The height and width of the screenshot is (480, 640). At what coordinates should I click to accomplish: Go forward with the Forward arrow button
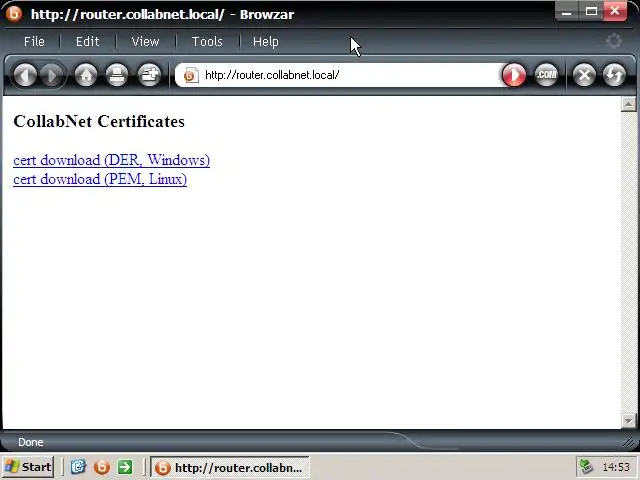[x=52, y=75]
